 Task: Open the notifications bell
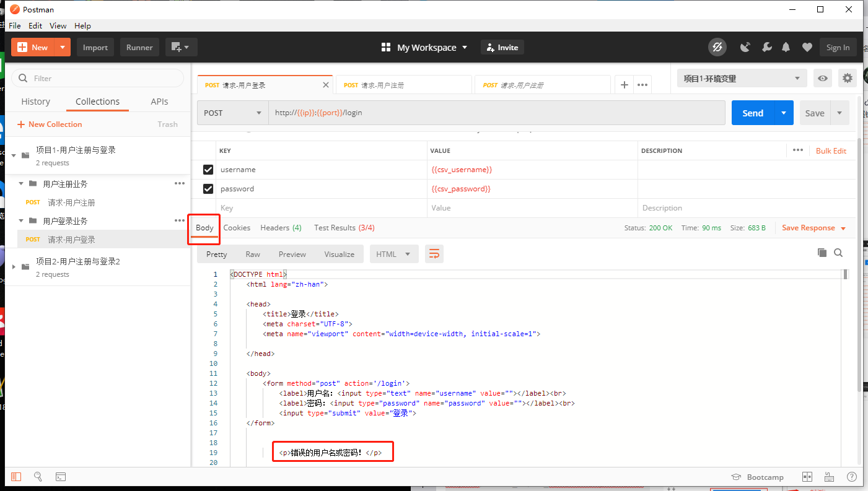786,47
